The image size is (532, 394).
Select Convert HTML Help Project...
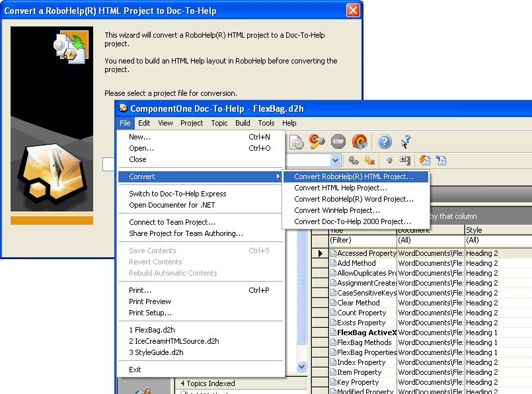(x=356, y=188)
